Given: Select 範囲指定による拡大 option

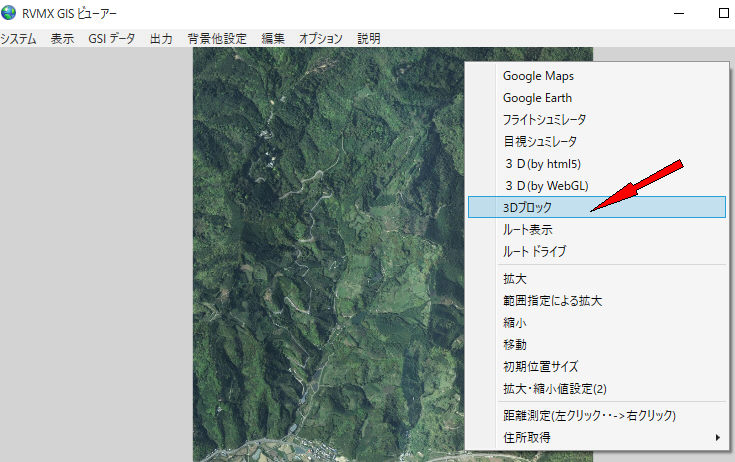Looking at the screenshot, I should [x=552, y=301].
